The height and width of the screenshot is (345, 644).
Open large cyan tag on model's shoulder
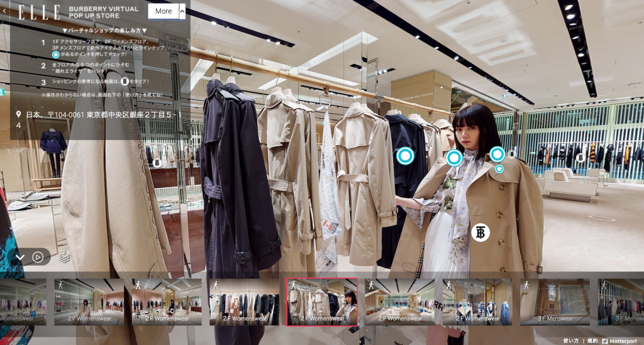[x=497, y=154]
